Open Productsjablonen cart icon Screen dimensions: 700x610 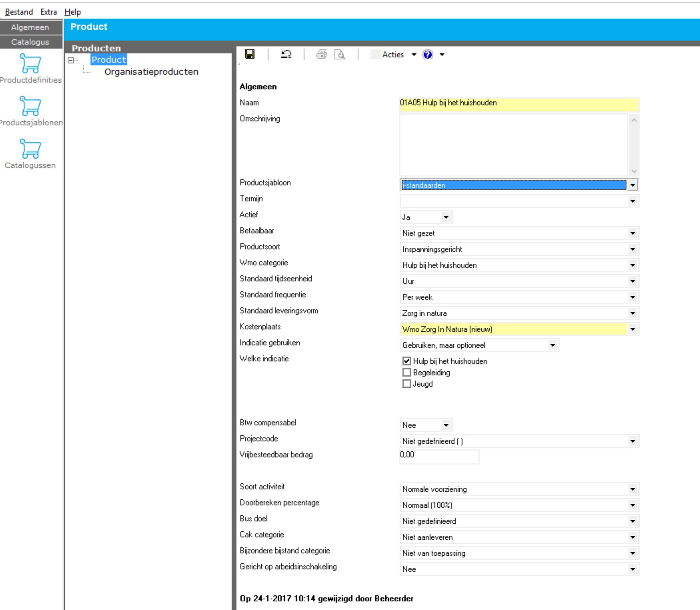click(30, 107)
